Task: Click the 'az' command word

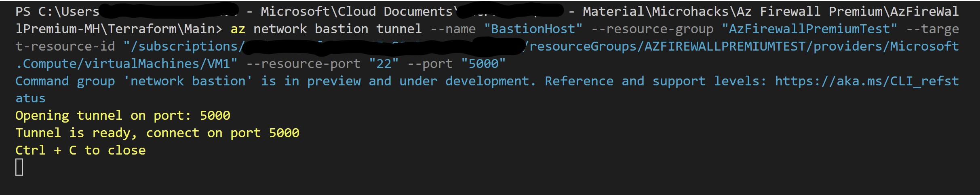Action: [x=238, y=29]
